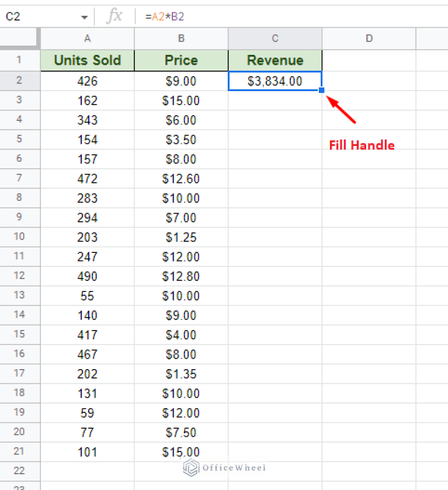Image resolution: width=448 pixels, height=490 pixels.
Task: Select column D header
Action: click(x=369, y=39)
